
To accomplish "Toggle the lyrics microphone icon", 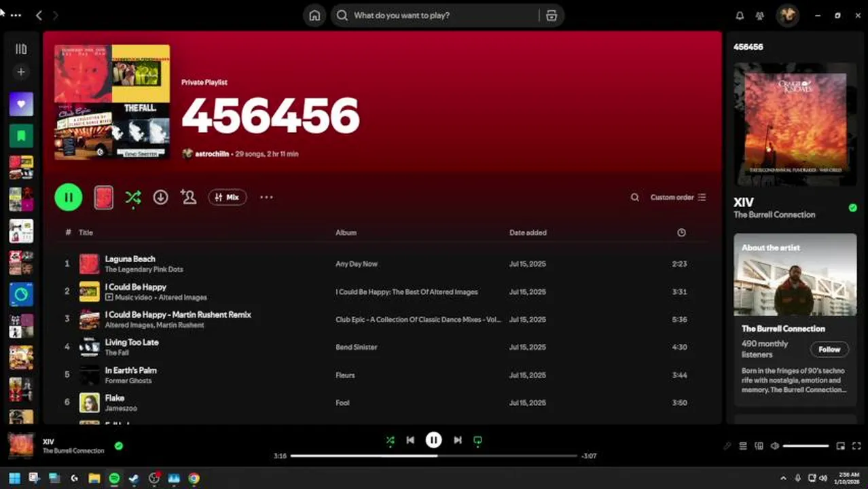I will [727, 446].
